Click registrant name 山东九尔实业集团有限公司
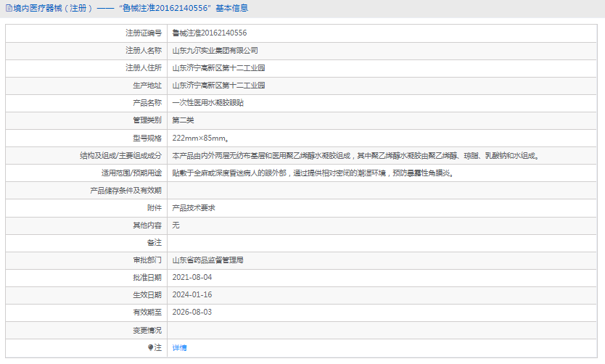The image size is (605, 364). [x=215, y=51]
